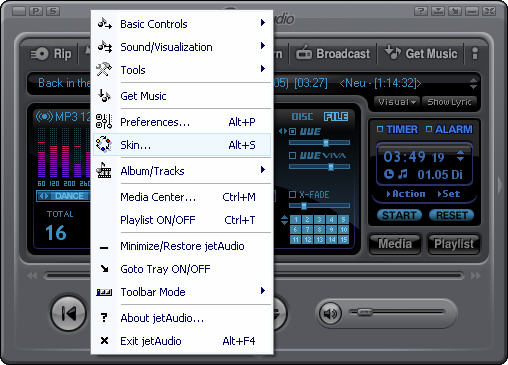The height and width of the screenshot is (365, 508).
Task: Open Album/Tracks submenu
Action: [182, 171]
